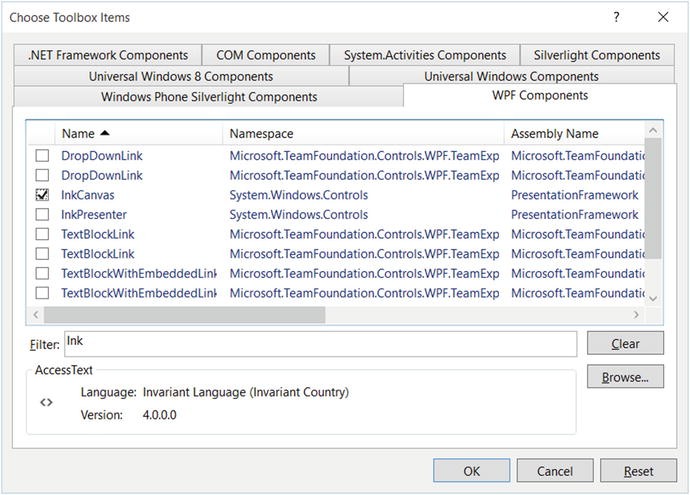Viewport: 690px width, 495px height.
Task: Open the Windows Phone Silverlight Components tab
Action: point(209,97)
